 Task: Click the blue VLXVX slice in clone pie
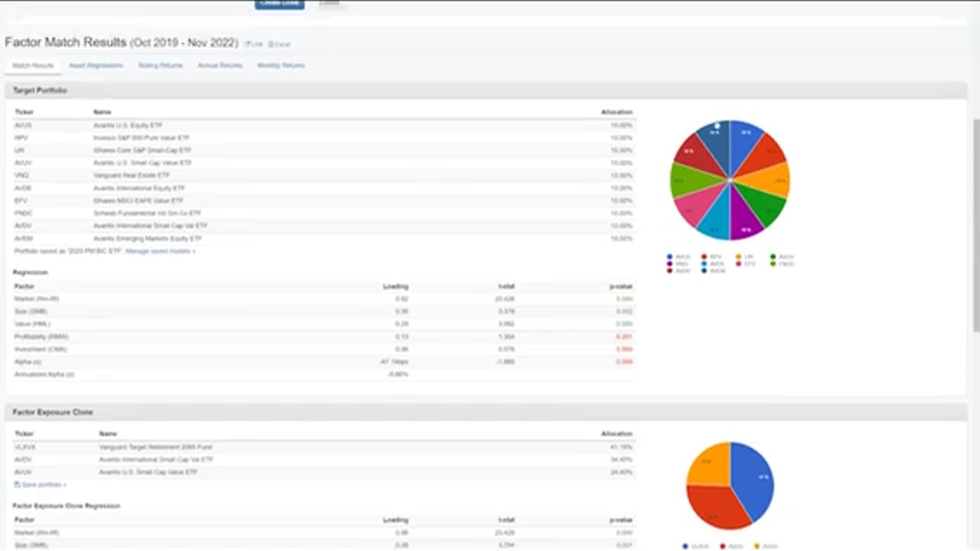[754, 482]
